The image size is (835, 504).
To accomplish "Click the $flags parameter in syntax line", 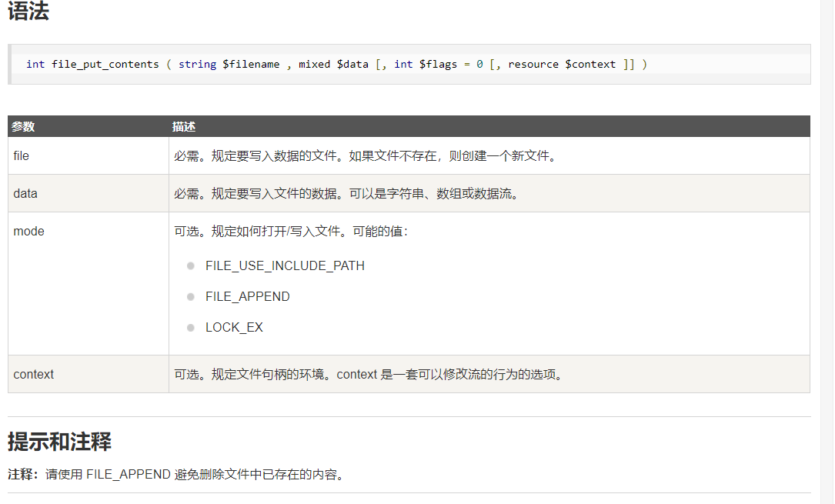I will (x=438, y=65).
